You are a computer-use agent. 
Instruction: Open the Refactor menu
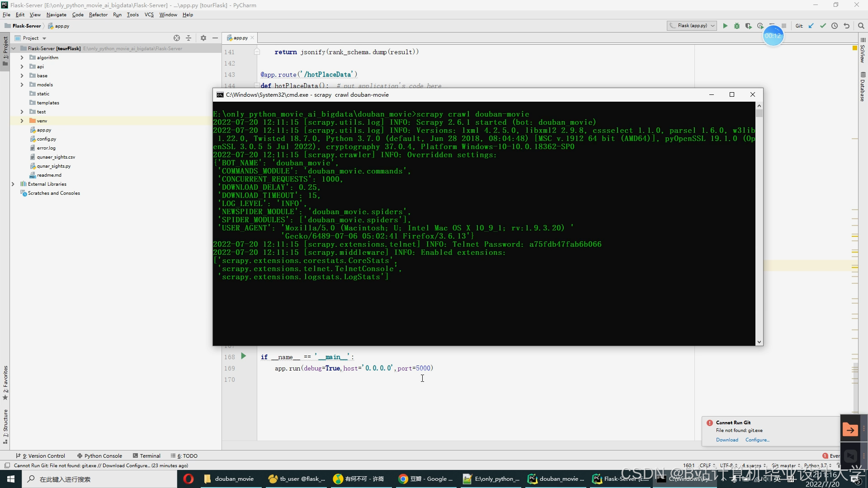coord(98,14)
